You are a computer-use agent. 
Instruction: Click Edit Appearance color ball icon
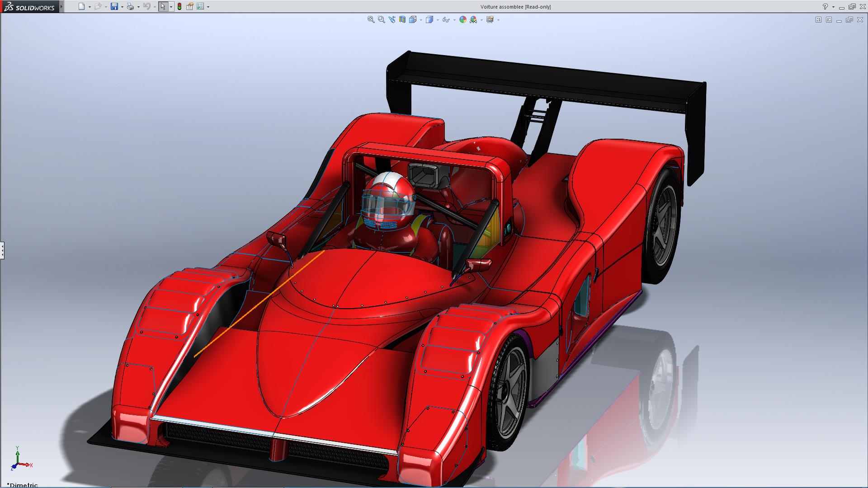462,19
